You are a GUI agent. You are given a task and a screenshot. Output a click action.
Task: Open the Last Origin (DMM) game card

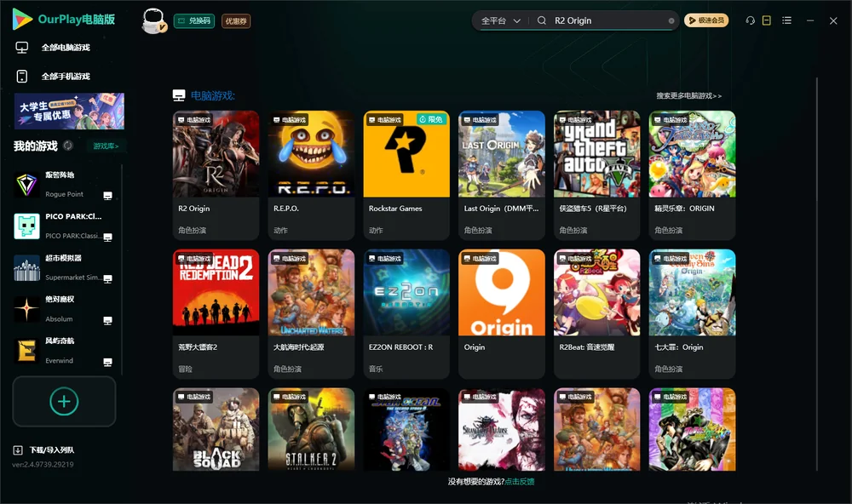(502, 175)
